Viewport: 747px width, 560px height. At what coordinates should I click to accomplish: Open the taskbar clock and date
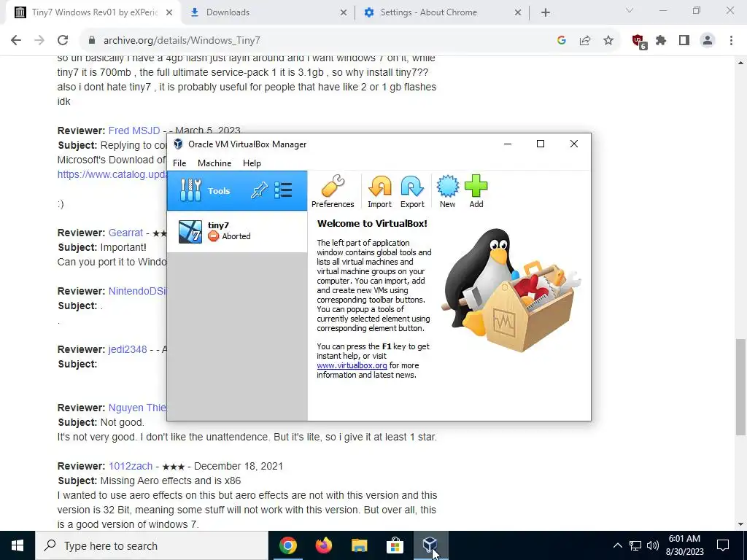(x=684, y=545)
